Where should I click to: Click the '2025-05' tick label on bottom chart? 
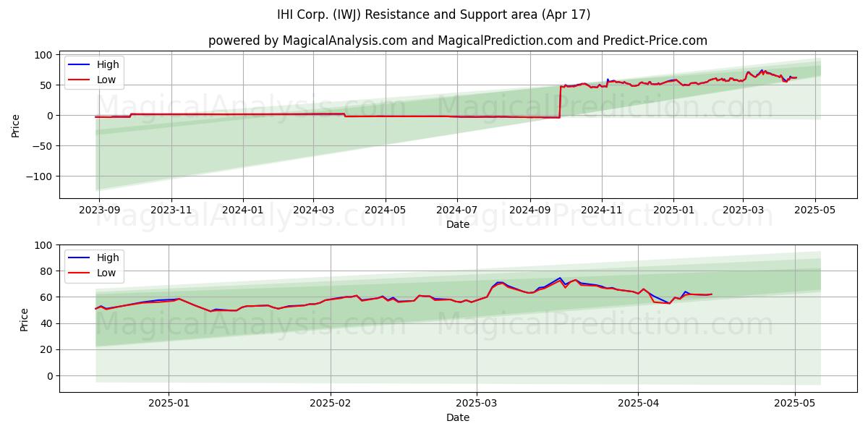(795, 404)
